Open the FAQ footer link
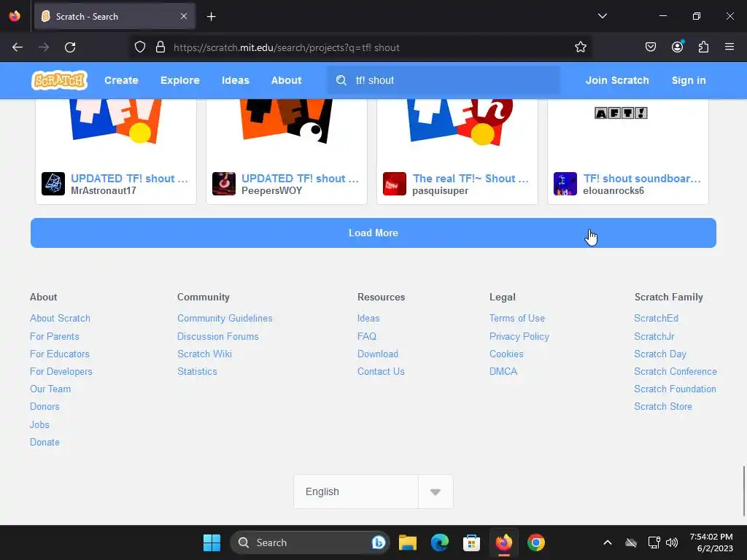Screen dimensions: 747x560 [x=367, y=336]
